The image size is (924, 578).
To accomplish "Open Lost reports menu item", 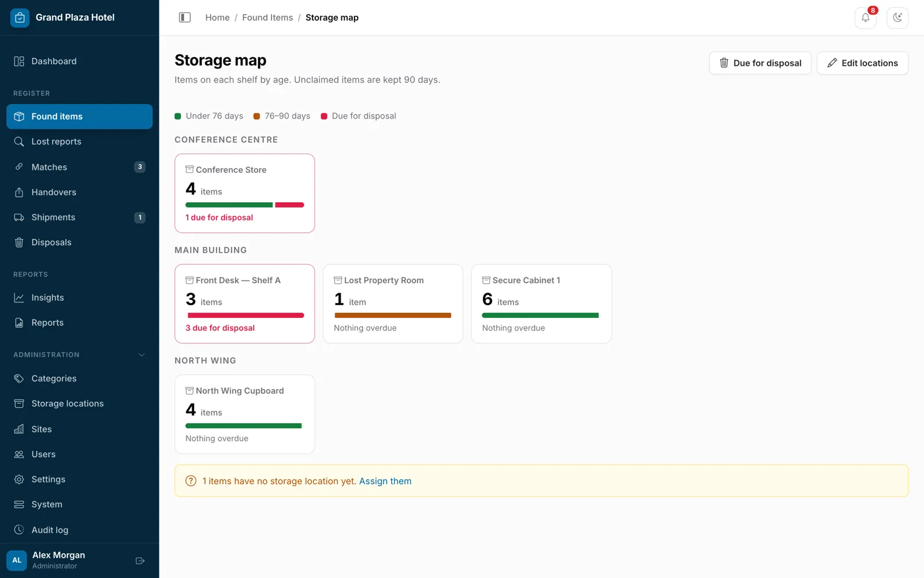I will click(x=80, y=142).
